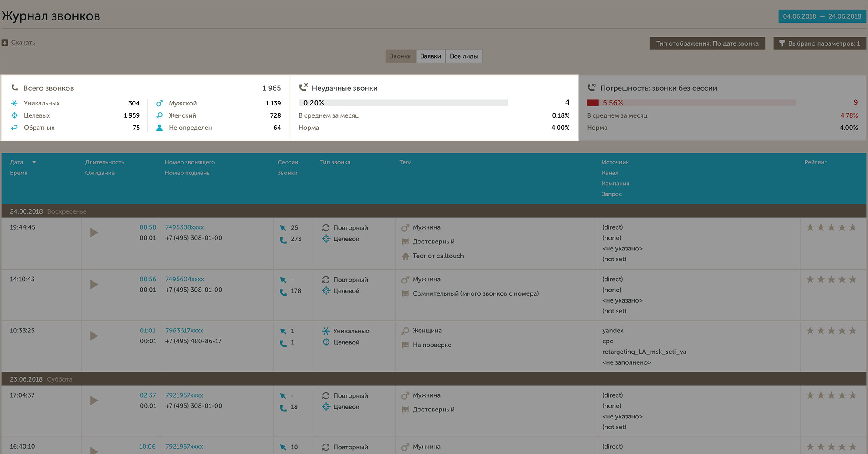
Task: Click the sessions cursor icon showing 25
Action: point(283,228)
